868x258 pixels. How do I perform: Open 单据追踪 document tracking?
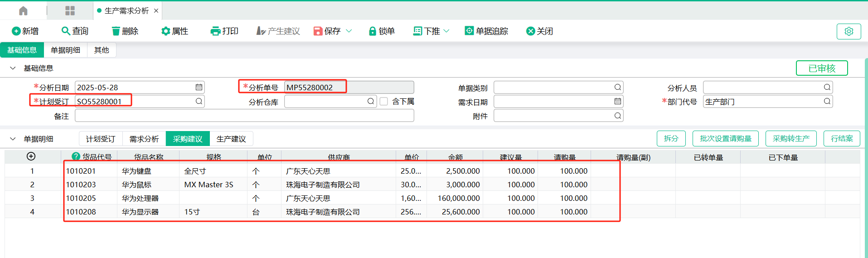(x=486, y=31)
